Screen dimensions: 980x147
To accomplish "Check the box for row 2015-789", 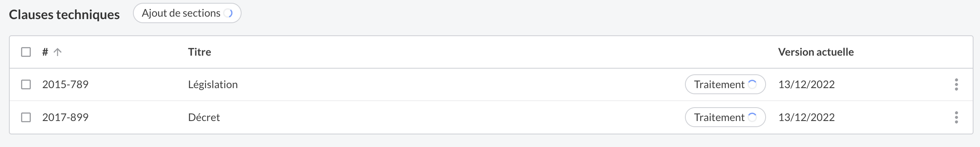I will [26, 84].
